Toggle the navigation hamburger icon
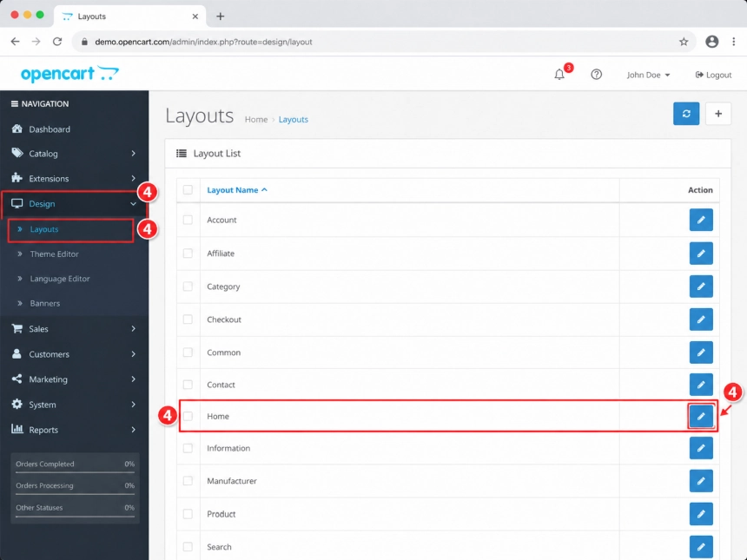Screen dimensions: 747x560 14,104
